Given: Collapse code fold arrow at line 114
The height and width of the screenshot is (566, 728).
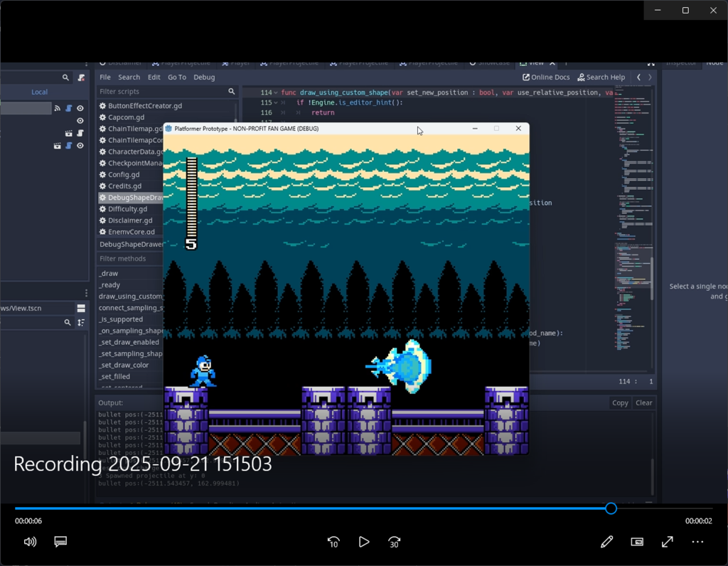Looking at the screenshot, I should point(276,93).
